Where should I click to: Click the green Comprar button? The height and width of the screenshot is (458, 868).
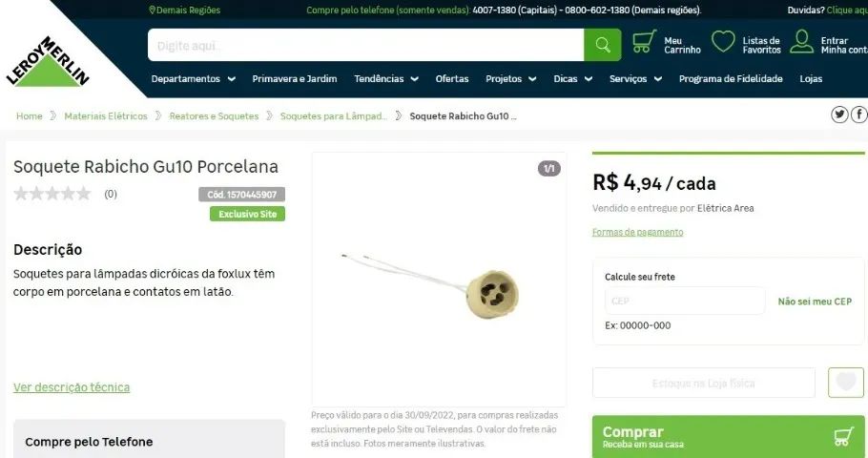click(728, 436)
